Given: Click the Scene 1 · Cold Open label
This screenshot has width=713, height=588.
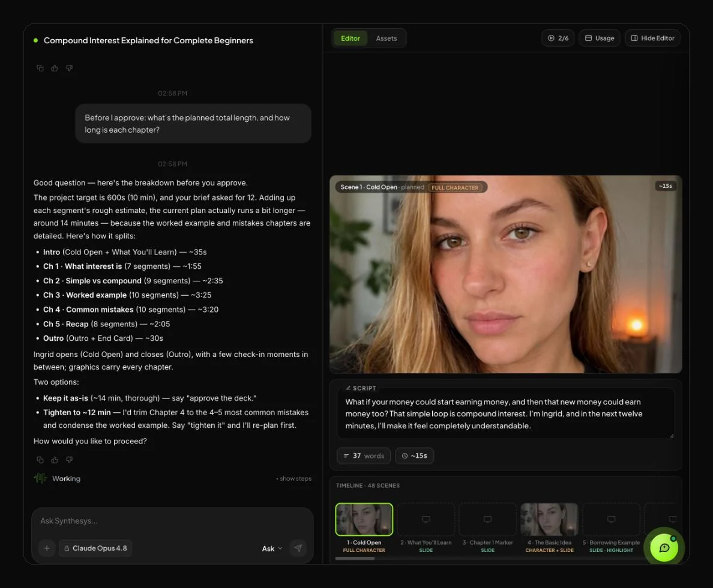Looking at the screenshot, I should coord(369,187).
